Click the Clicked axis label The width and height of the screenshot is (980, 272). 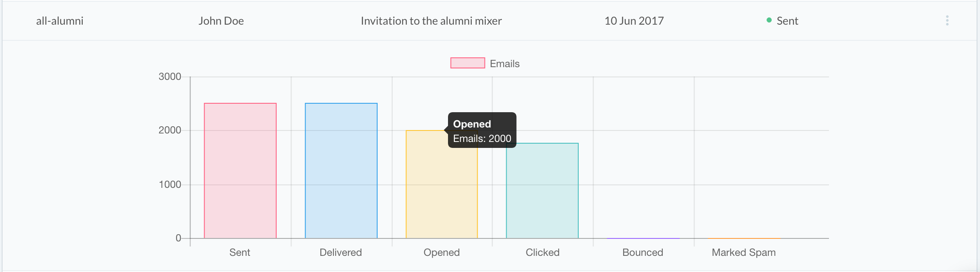pos(543,252)
